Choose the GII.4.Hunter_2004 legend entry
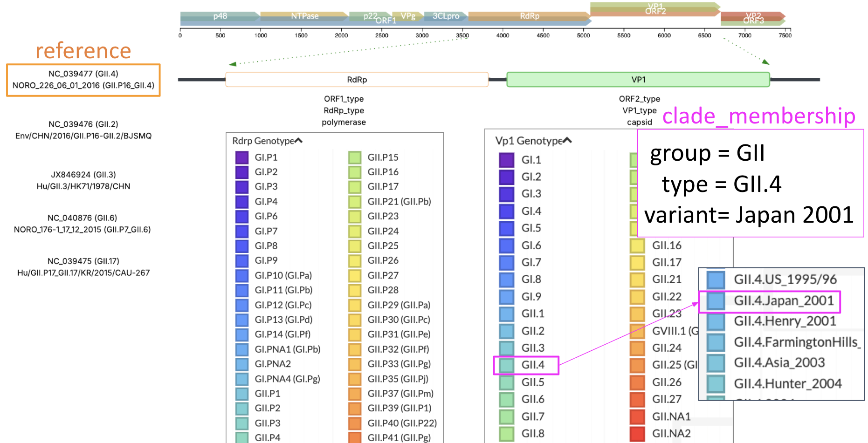 (x=787, y=383)
